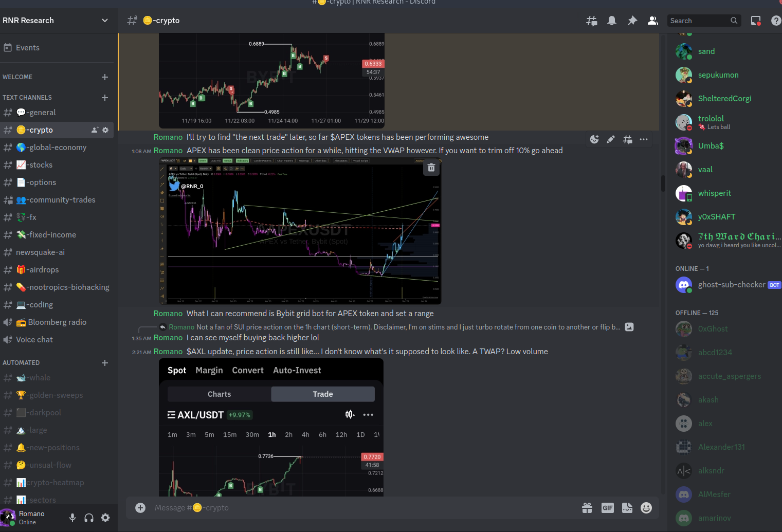Screen dimensions: 782x532
Task: Switch to Charts view
Action: point(220,394)
